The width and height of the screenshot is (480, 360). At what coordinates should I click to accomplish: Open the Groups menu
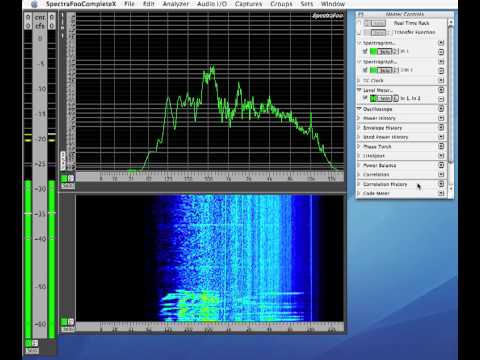tap(281, 4)
